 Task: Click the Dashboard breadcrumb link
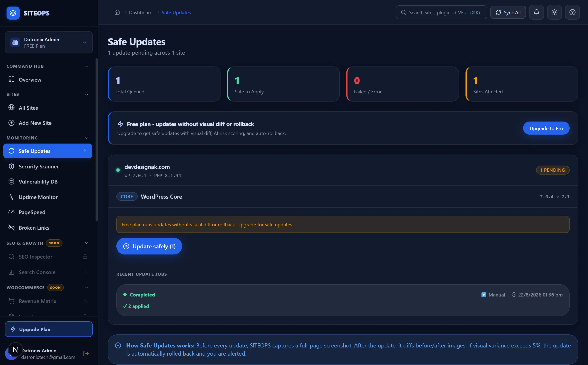(x=141, y=13)
